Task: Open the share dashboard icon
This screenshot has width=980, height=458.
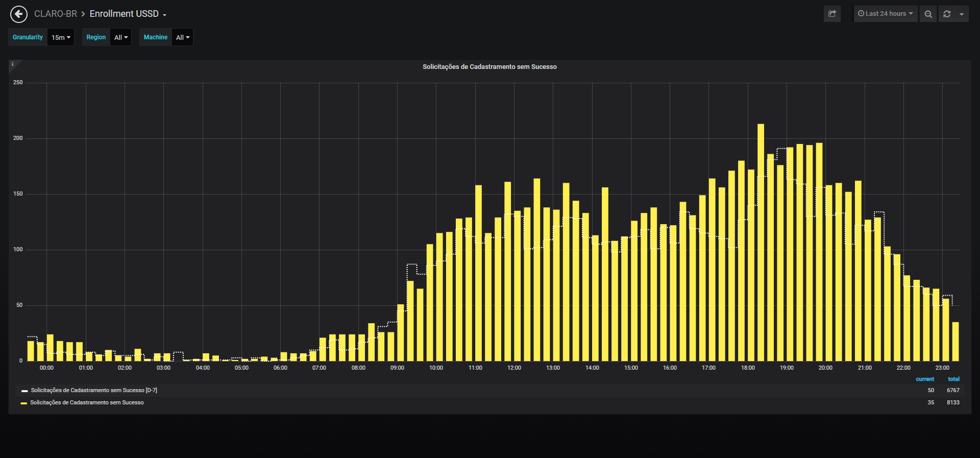Action: 832,14
